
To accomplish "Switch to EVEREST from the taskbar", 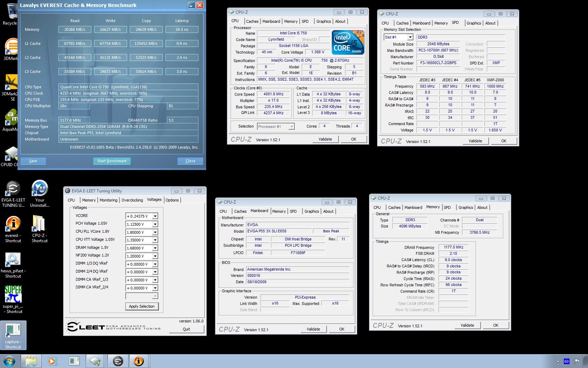I will click(139, 361).
